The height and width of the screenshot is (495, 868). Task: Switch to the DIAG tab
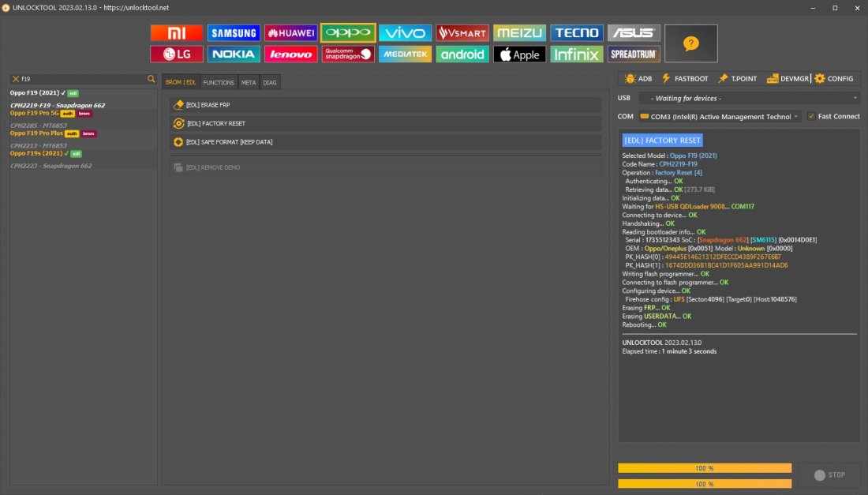click(270, 82)
